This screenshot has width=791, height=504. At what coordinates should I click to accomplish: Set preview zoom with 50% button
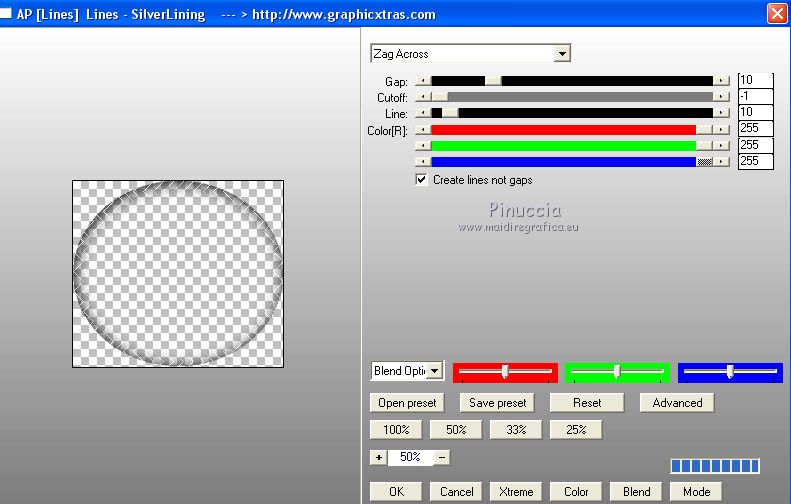[456, 430]
